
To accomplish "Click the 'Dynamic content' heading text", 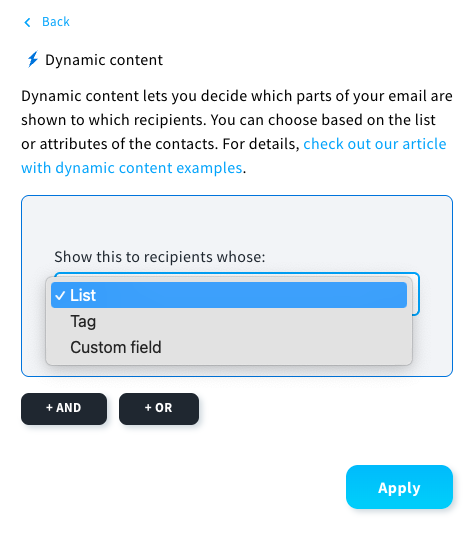I will click(104, 60).
